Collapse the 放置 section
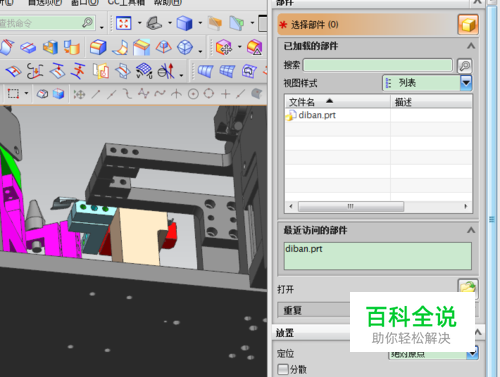The height and width of the screenshot is (377, 500). pos(478,332)
